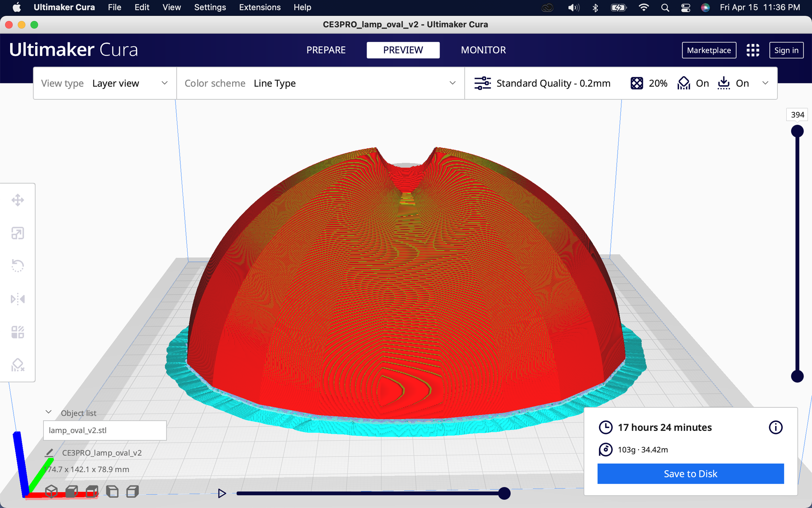Image resolution: width=812 pixels, height=508 pixels.
Task: Open the Marketplace
Action: [x=709, y=50]
